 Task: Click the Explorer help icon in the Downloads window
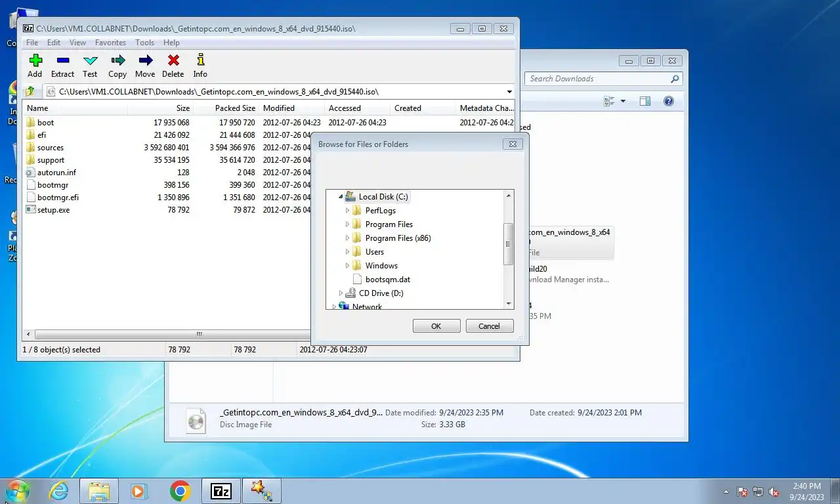pos(669,101)
